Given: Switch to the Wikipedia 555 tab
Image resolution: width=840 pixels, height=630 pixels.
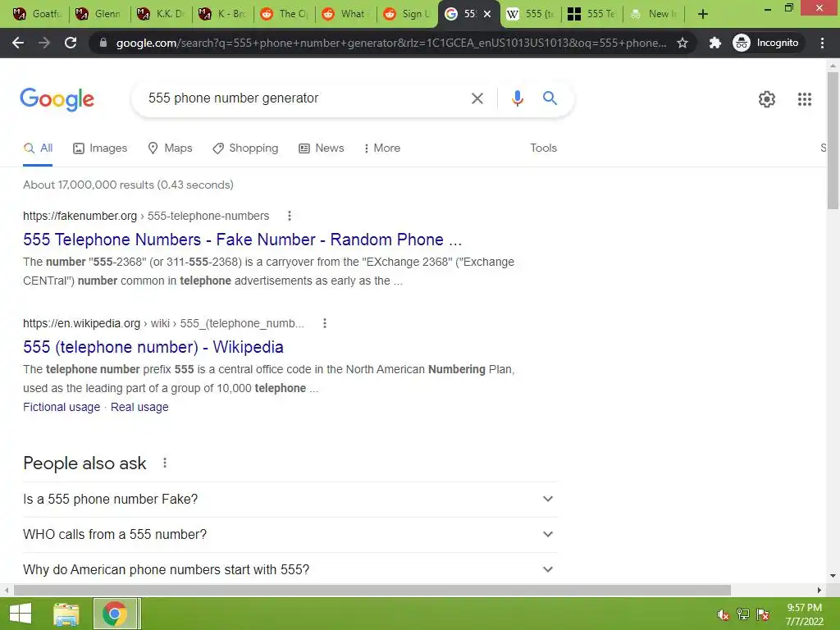Looking at the screenshot, I should tap(531, 14).
